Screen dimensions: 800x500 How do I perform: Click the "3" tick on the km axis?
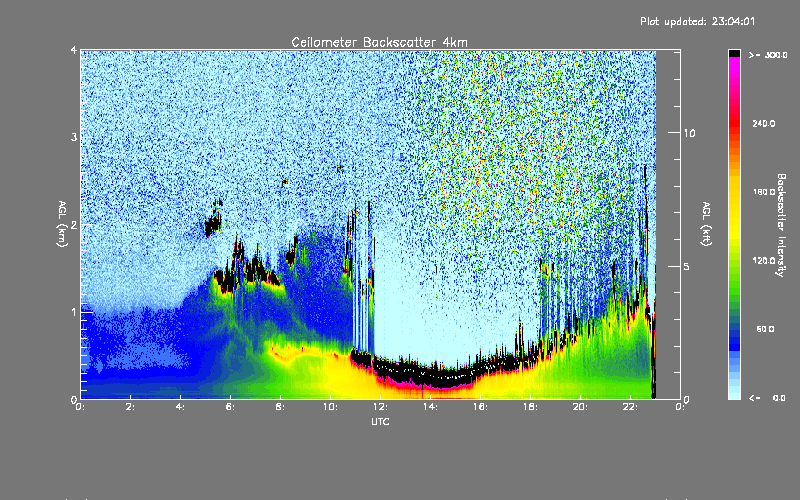click(74, 137)
